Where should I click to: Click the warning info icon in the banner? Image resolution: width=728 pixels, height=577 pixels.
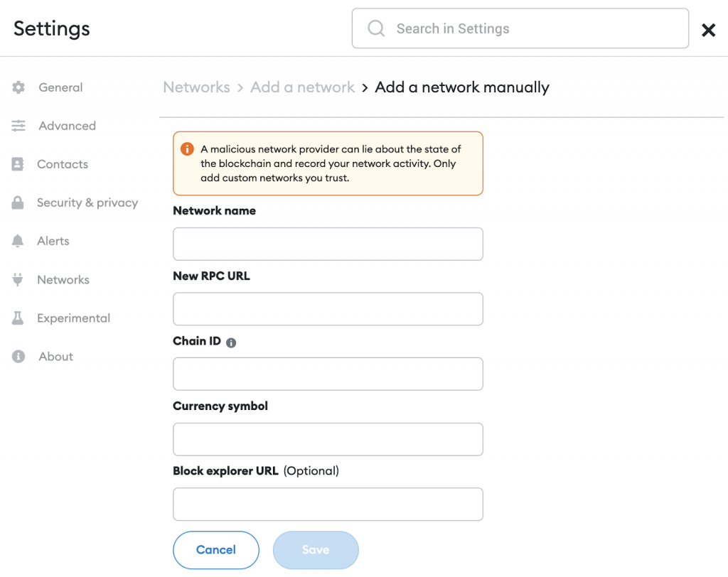point(186,149)
